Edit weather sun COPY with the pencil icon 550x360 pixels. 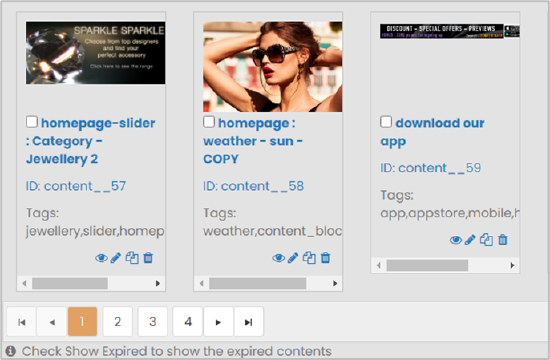tap(293, 258)
